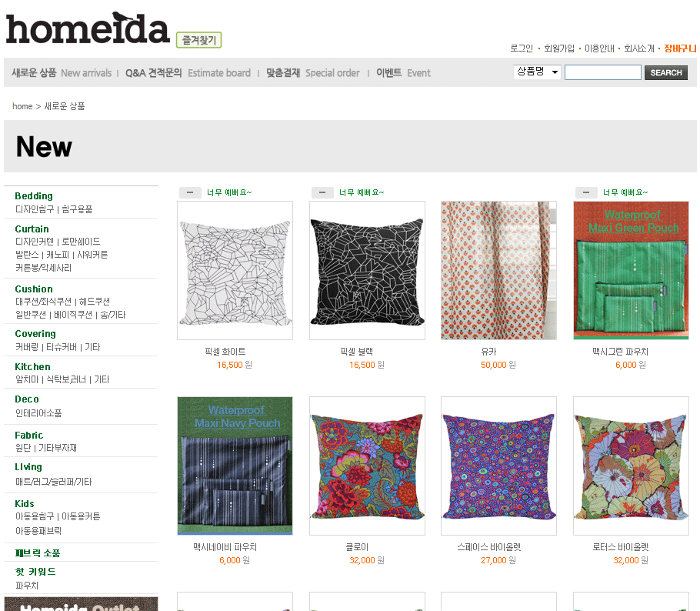
Task: Go to 이벤트 Event page
Action: [x=403, y=73]
